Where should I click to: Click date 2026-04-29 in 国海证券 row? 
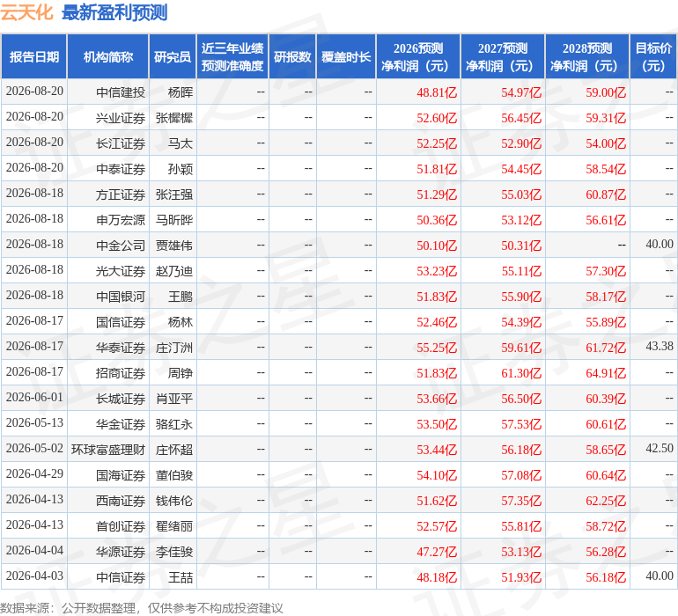[x=34, y=473]
